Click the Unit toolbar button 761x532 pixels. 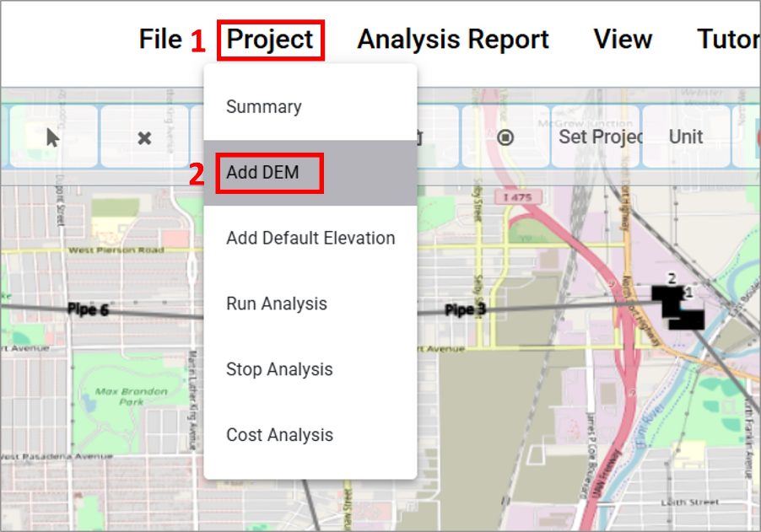[686, 137]
